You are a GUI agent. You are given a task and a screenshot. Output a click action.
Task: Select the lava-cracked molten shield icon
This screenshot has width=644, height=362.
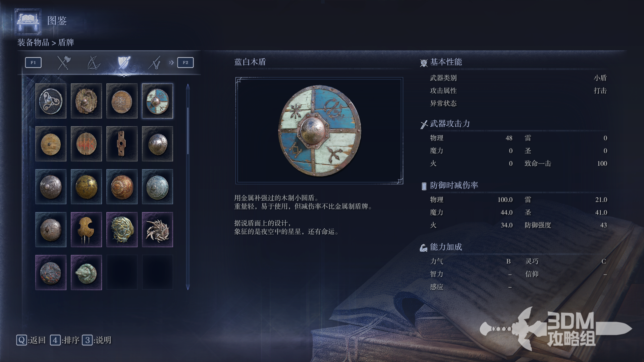tap(51, 273)
